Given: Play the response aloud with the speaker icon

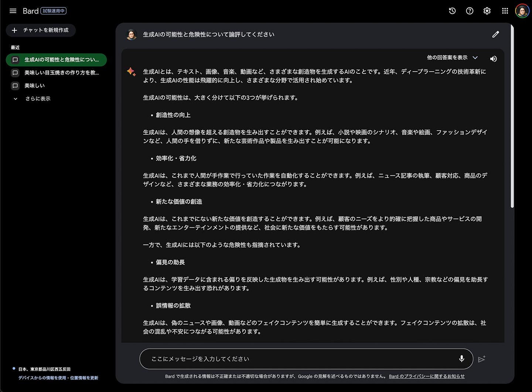Looking at the screenshot, I should [x=494, y=58].
